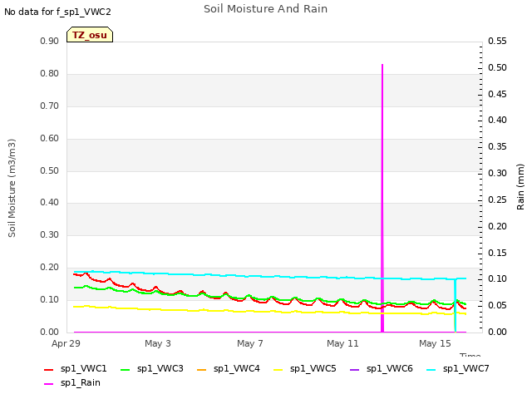Viewport: 532px width, 399px height.
Task: Click the 'Apr 29' x-axis tick label
Action: click(x=66, y=343)
